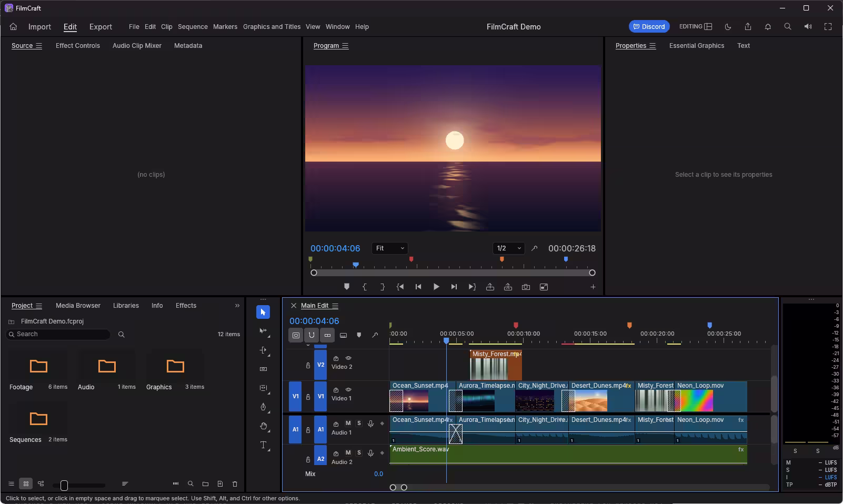Screen dimensions: 843x504
Task: Select the Ripple Edit tool
Action: click(264, 350)
